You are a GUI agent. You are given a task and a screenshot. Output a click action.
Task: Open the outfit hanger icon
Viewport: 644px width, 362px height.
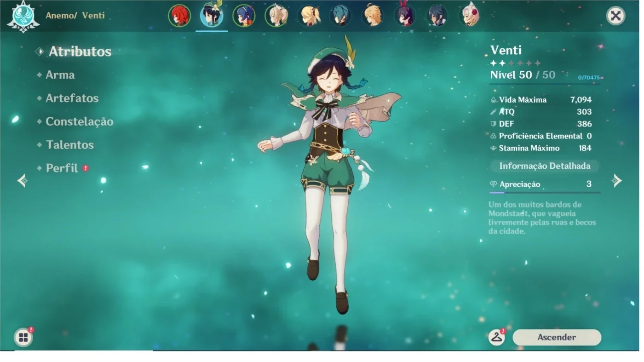[497, 337]
